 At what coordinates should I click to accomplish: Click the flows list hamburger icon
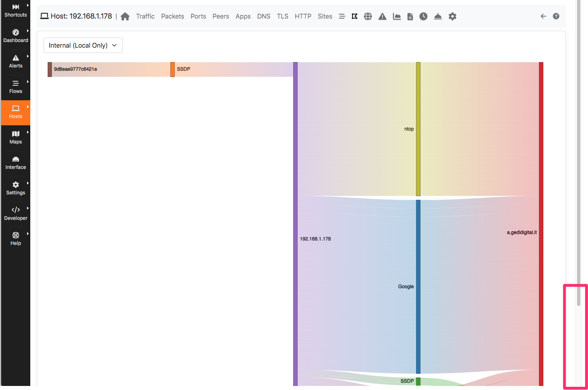tap(342, 16)
